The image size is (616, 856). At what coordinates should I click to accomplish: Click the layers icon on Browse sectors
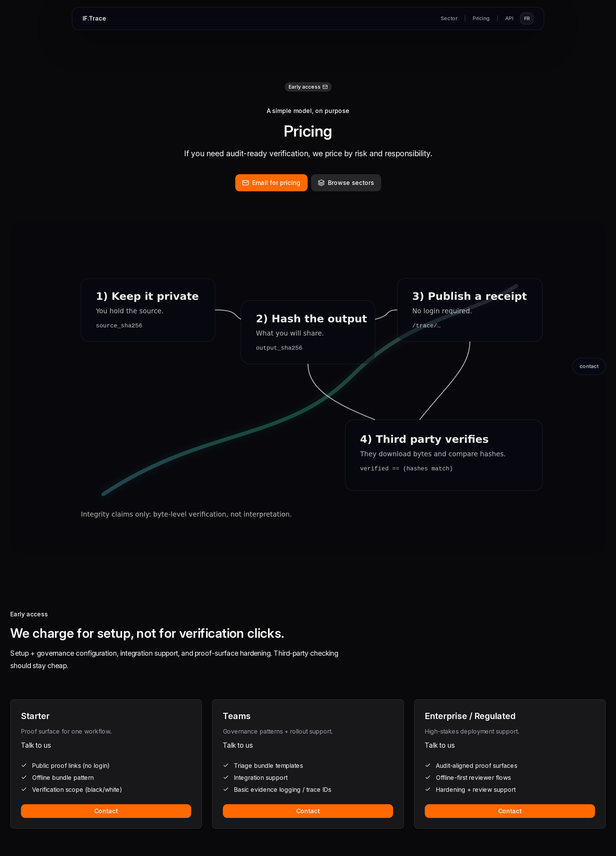(321, 183)
